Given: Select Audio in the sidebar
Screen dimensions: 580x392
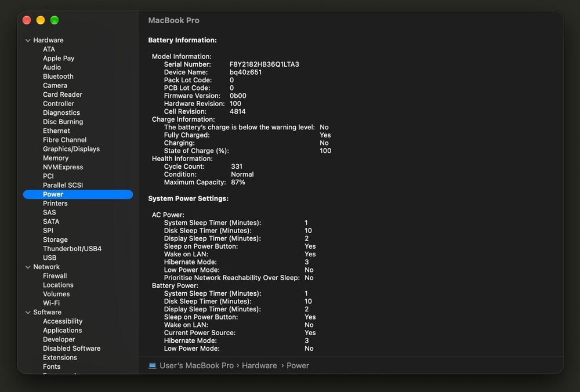Looking at the screenshot, I should tap(52, 67).
